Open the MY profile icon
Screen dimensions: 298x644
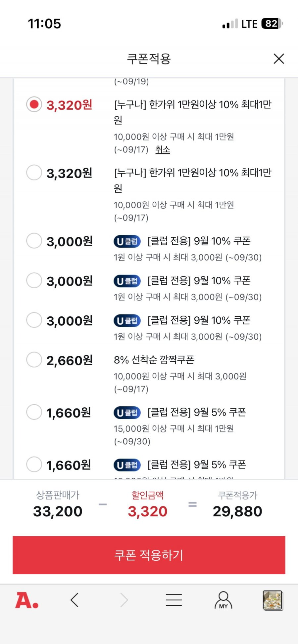coord(224,600)
